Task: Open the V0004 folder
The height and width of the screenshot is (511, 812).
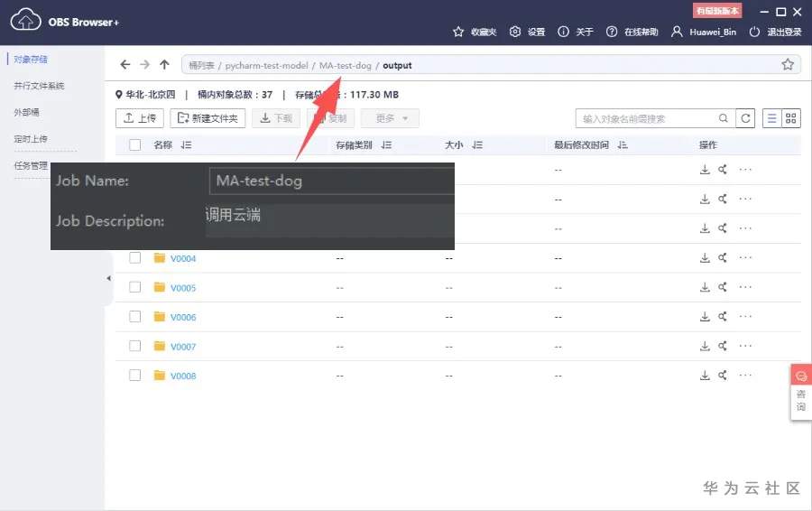Action: click(183, 258)
